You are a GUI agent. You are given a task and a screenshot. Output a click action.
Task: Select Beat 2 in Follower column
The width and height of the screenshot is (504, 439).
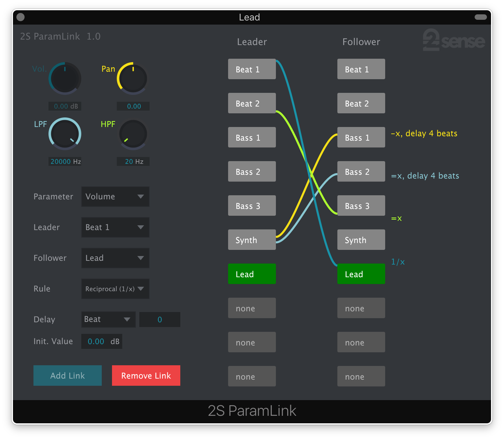pos(361,103)
